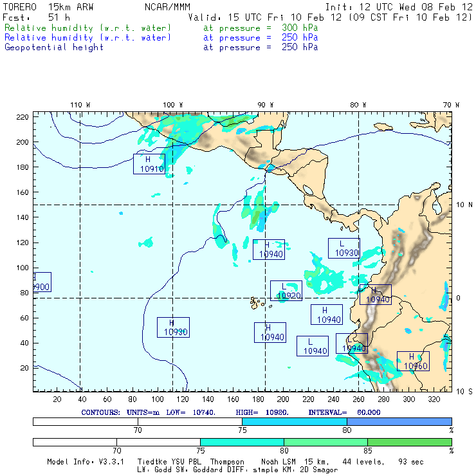Click the periwinkle blue above-80% legend segment
Screen dimensions: 476x476
coord(399,421)
